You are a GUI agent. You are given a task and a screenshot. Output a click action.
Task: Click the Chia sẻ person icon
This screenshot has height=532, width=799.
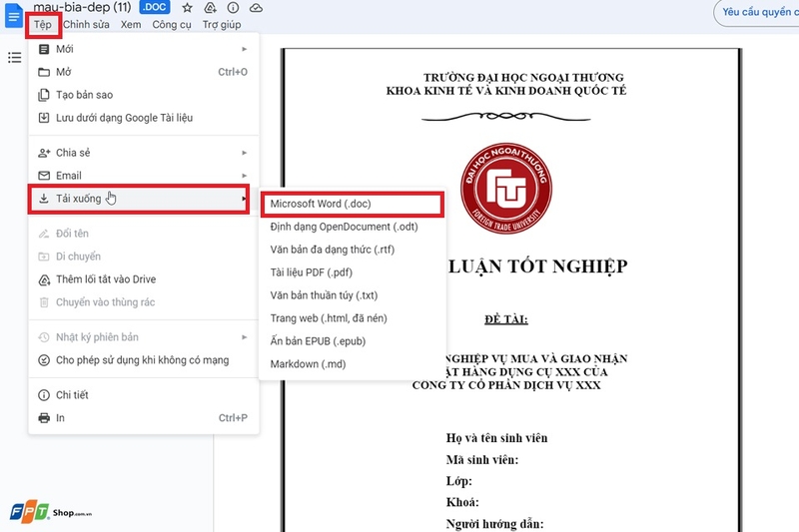point(44,153)
